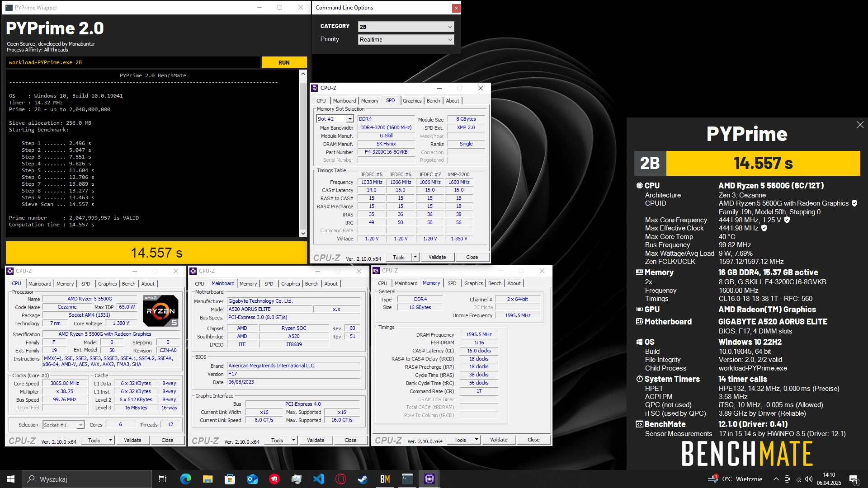This screenshot has height=488, width=868.
Task: Show hidden system tray icons
Action: [776, 479]
